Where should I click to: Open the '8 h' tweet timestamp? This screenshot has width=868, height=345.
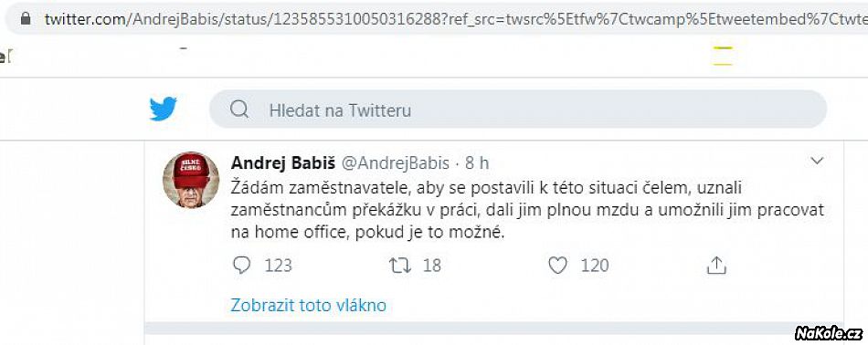pyautogui.click(x=477, y=163)
